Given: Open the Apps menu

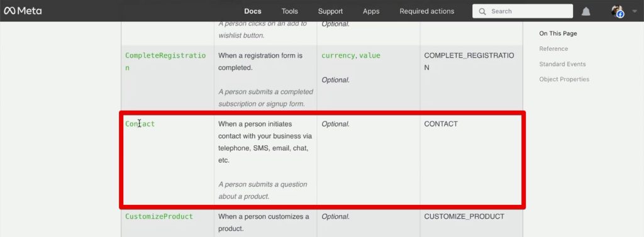Looking at the screenshot, I should tap(371, 11).
